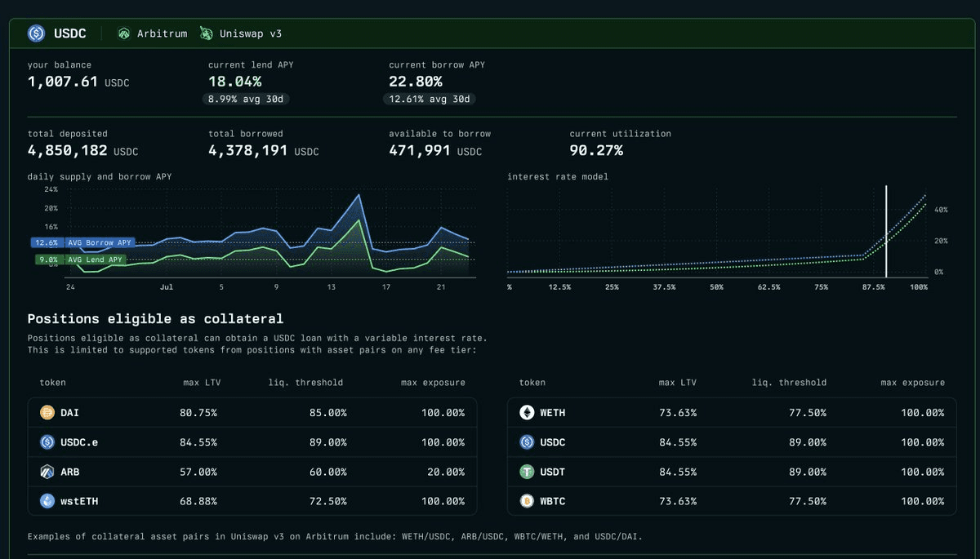
Task: Click the 471,991 available to borrow value
Action: coord(420,151)
